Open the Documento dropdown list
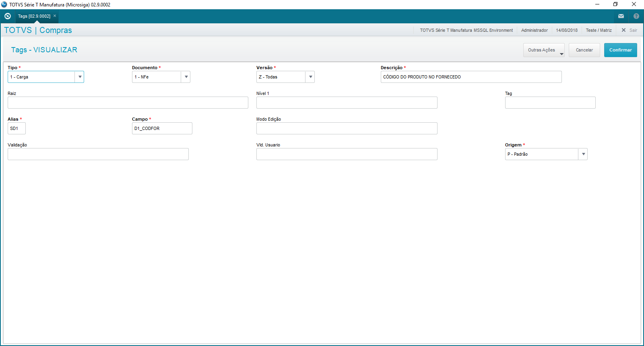Viewport: 644px width, 346px height. coord(186,77)
